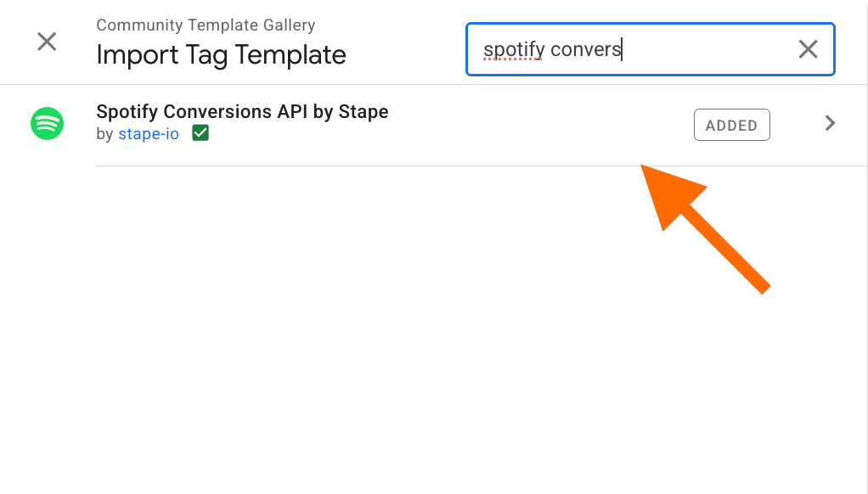This screenshot has width=868, height=494.
Task: Click the ADDED status badge
Action: 731,125
